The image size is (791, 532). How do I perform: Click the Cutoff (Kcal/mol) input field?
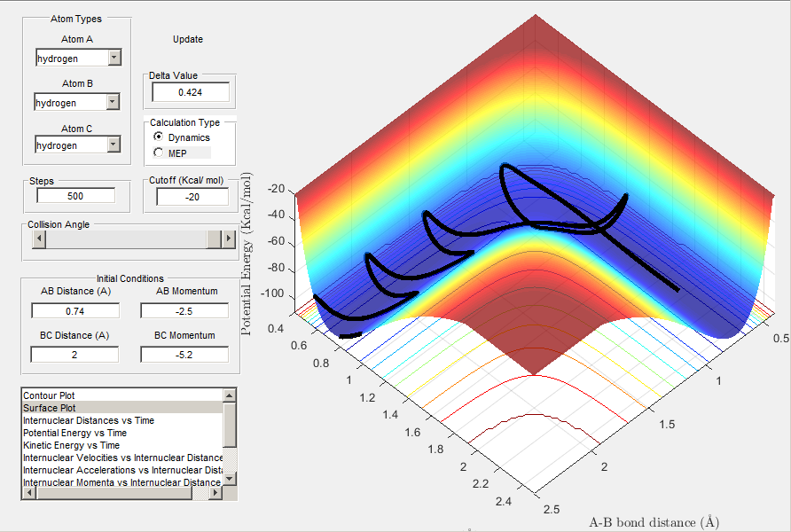(x=192, y=197)
